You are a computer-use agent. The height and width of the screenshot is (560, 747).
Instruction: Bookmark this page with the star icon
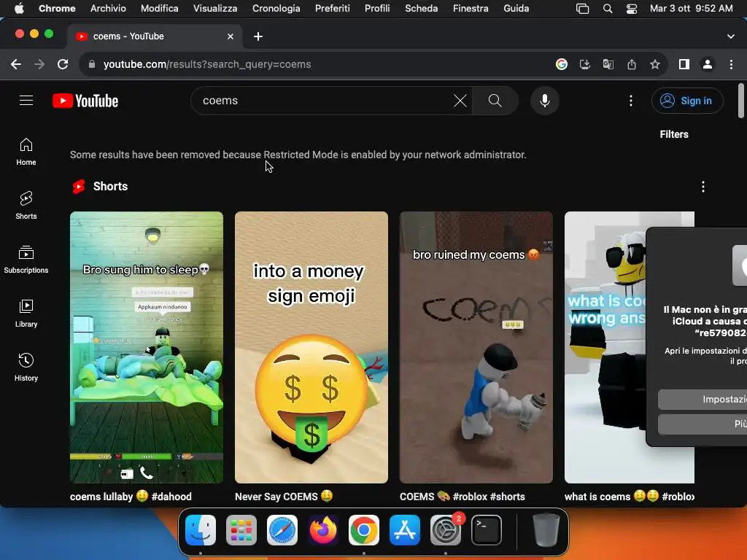[654, 64]
